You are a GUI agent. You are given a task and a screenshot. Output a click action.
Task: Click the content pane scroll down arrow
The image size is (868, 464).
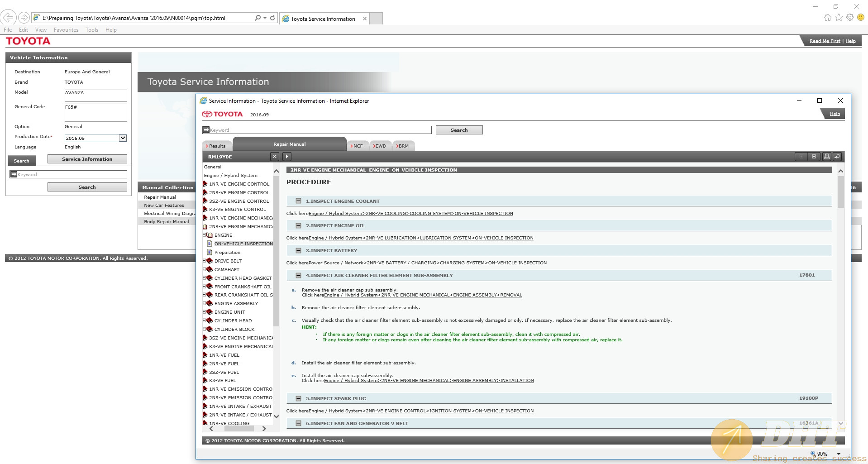click(x=840, y=423)
